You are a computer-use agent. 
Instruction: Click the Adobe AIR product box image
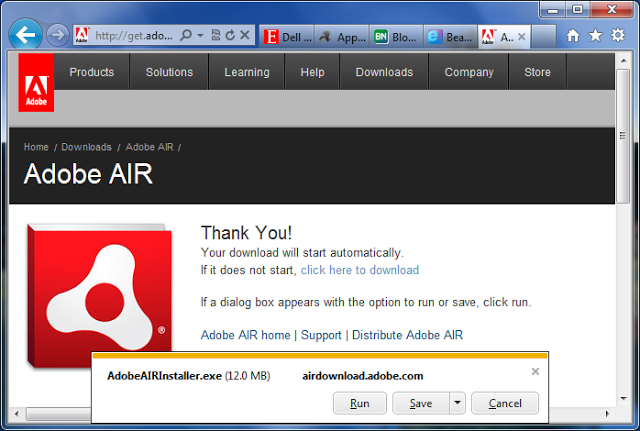tap(99, 296)
